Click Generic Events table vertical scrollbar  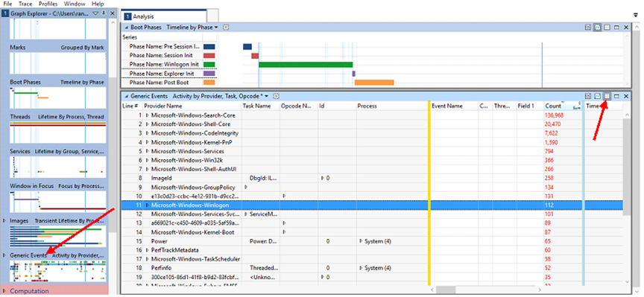[626, 167]
